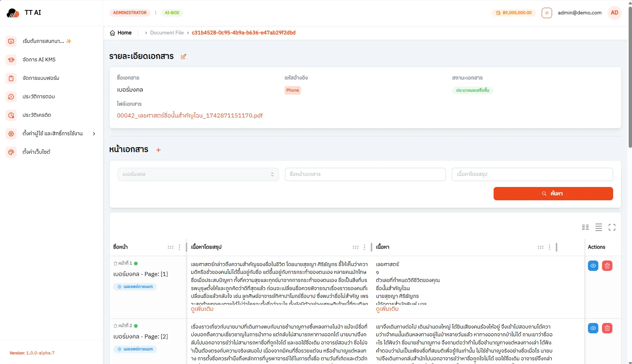This screenshot has width=632, height=364.
Task: Toggle fullscreen table icon
Action: (612, 227)
